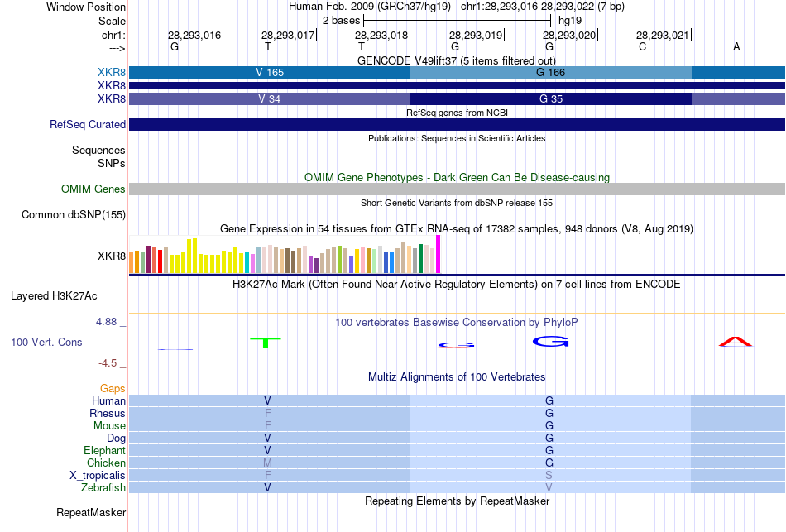This screenshot has height=532, width=786.
Task: Click the Scale label
Action: [112, 21]
